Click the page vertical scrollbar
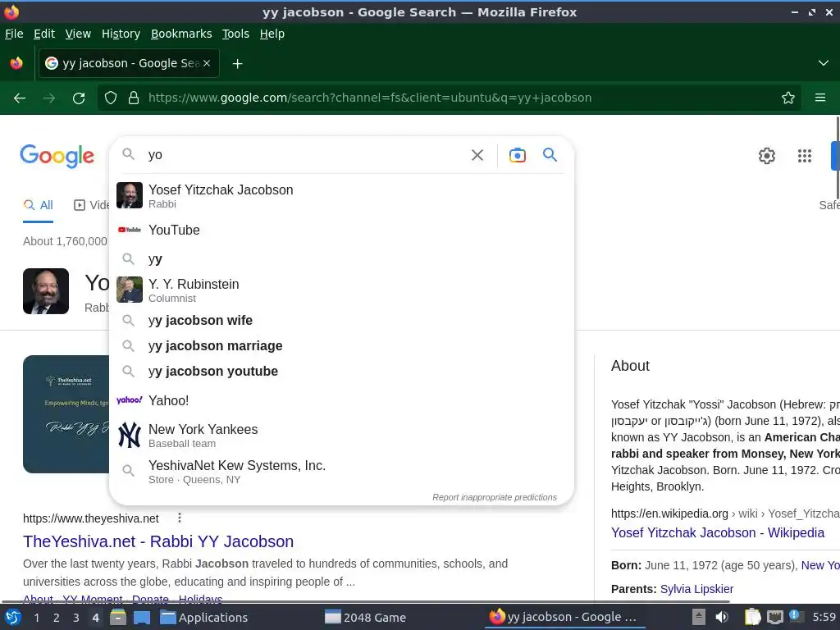This screenshot has width=840, height=630. pos(838,157)
